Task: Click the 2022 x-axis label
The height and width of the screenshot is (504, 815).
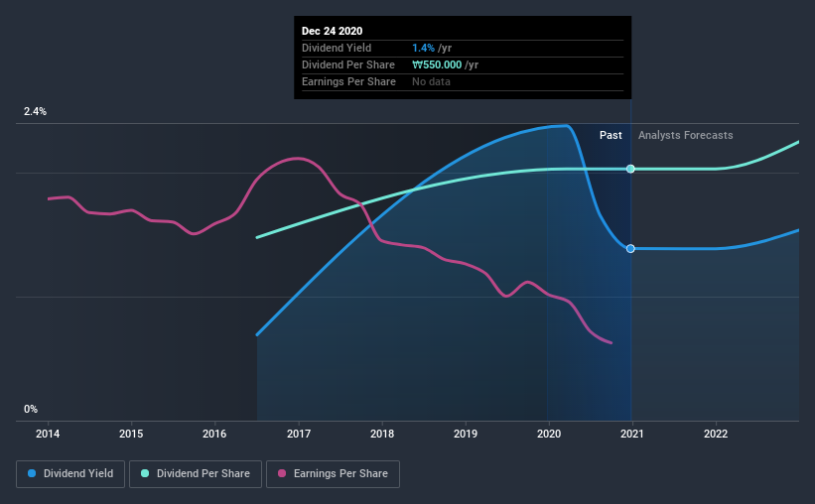Action: 716,434
